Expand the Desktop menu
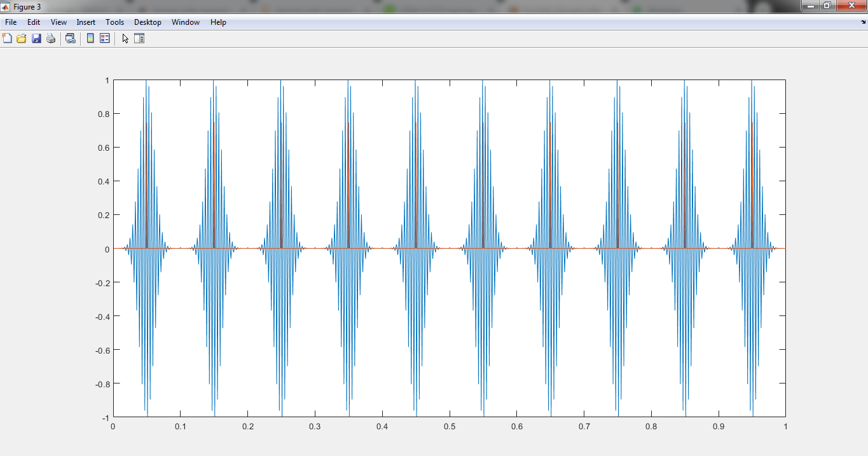This screenshot has width=868, height=456. pos(148,22)
